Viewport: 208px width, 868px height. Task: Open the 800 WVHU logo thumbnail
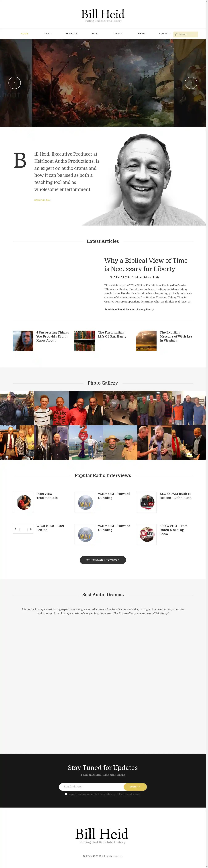coord(146,534)
